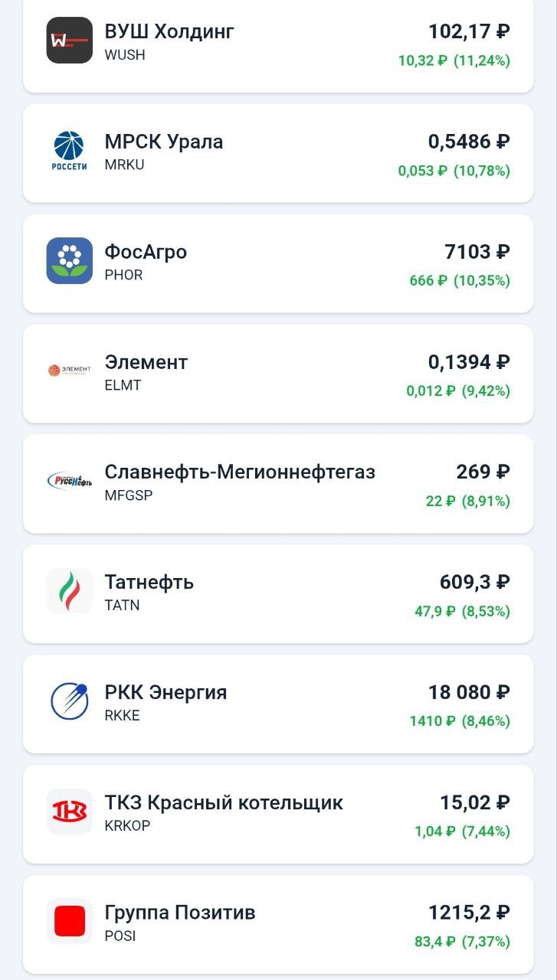557x980 pixels.
Task: Open the ФосАгро stock name
Action: click(146, 252)
